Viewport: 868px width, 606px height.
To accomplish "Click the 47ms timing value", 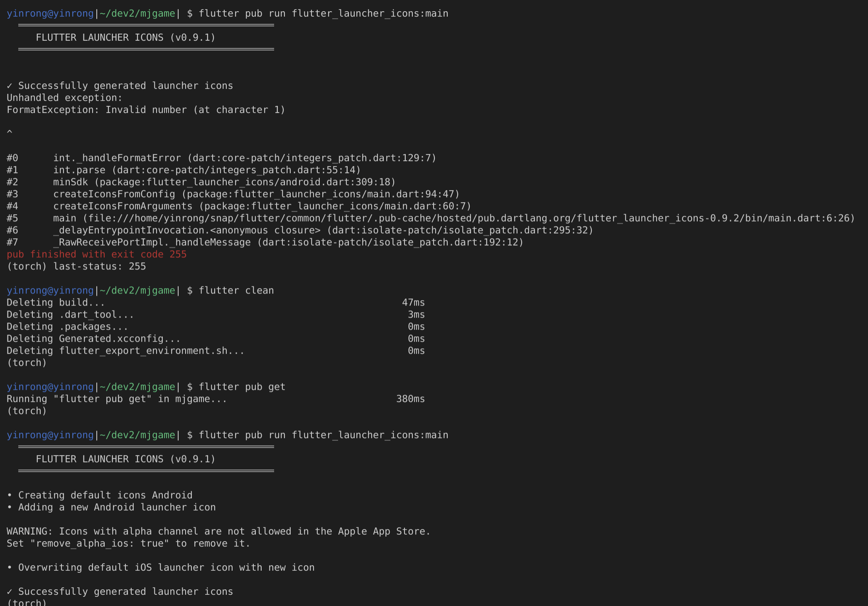I will pos(413,302).
